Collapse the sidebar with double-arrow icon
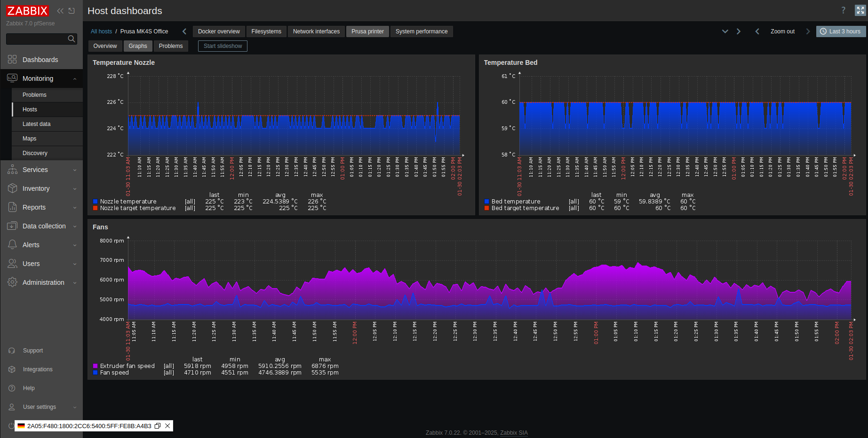Viewport: 868px width, 438px height. (x=60, y=11)
